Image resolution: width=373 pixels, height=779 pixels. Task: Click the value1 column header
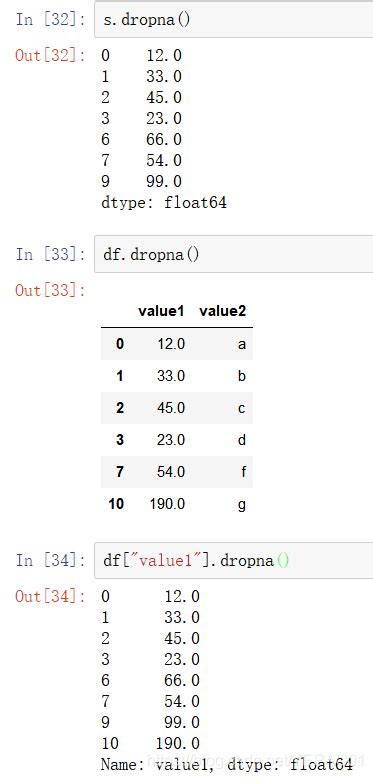(x=161, y=312)
